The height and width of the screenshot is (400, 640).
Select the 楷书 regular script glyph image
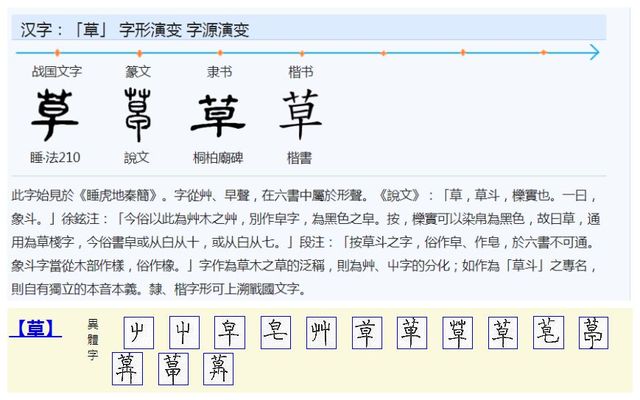click(x=300, y=114)
